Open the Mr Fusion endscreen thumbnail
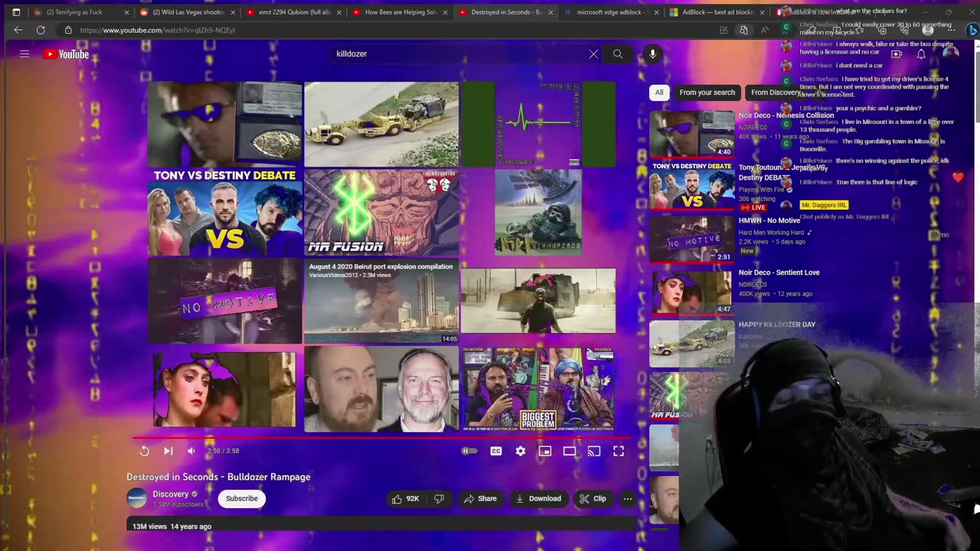The width and height of the screenshot is (980, 551). pyautogui.click(x=381, y=212)
